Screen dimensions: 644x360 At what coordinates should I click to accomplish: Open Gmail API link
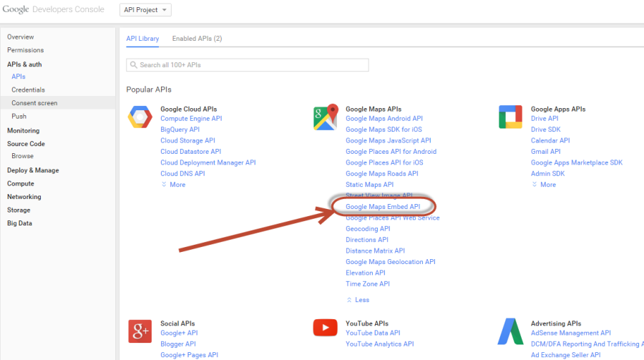(546, 152)
